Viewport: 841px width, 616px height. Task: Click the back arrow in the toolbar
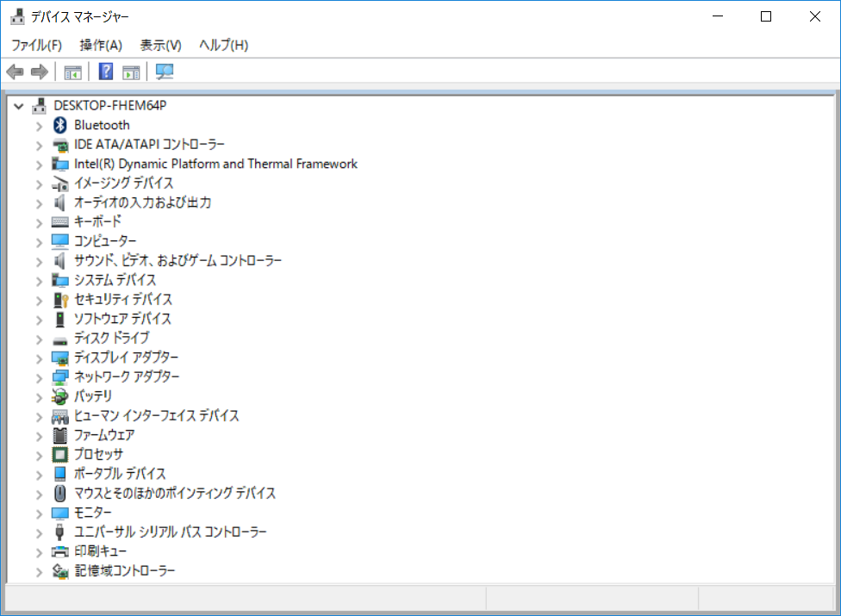pyautogui.click(x=15, y=72)
